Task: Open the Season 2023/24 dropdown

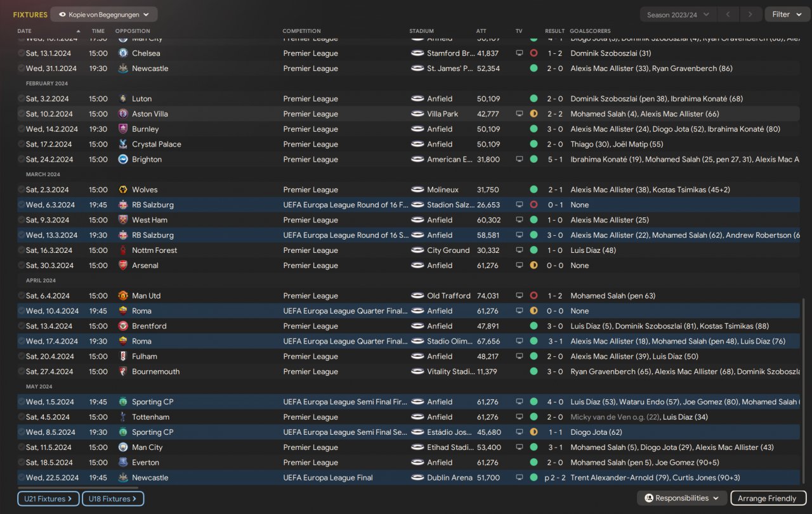Action: pyautogui.click(x=679, y=15)
